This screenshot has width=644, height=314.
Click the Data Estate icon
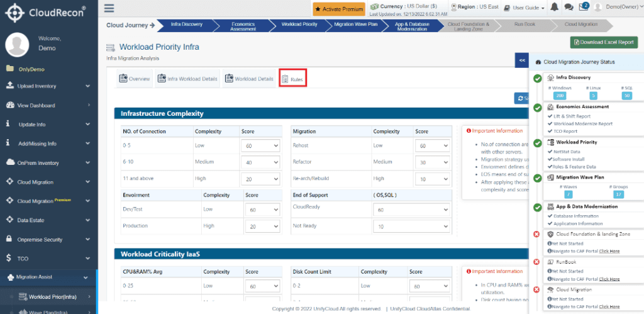tap(10, 220)
